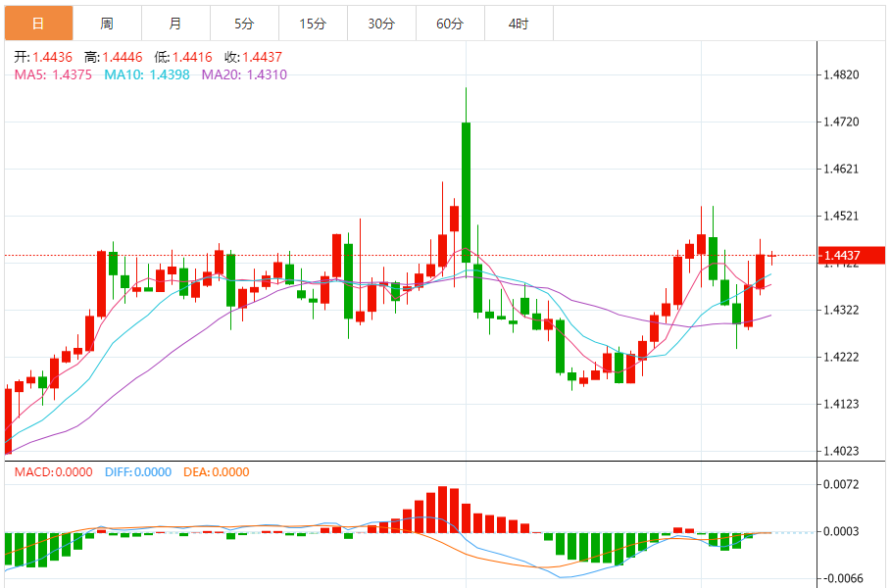Click the 1.4820 price axis label
This screenshot has height=588, width=891.
842,75
